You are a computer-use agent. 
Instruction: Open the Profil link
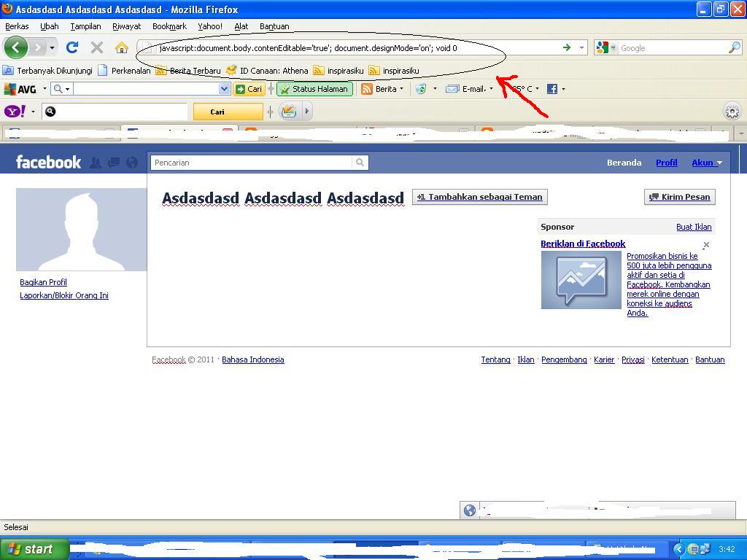click(667, 163)
